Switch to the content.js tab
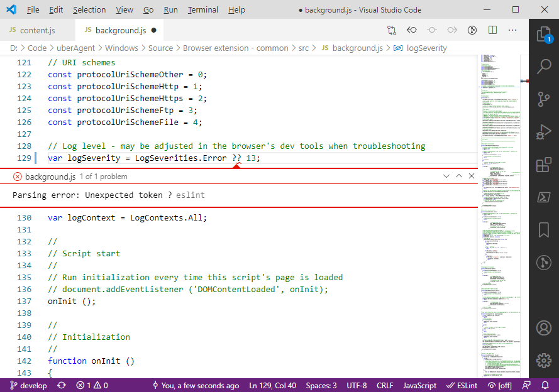This screenshot has width=559, height=392. tap(38, 30)
